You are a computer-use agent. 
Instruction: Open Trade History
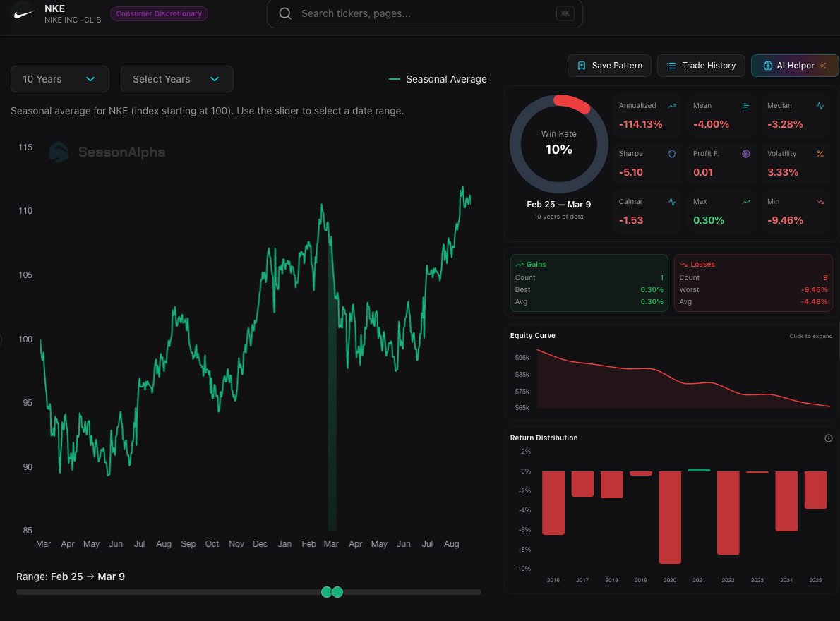click(x=701, y=66)
